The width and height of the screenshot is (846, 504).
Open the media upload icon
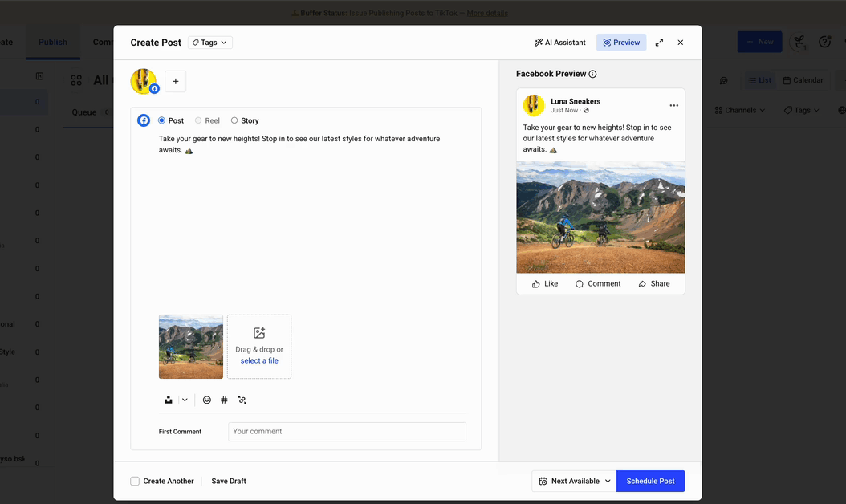(168, 399)
